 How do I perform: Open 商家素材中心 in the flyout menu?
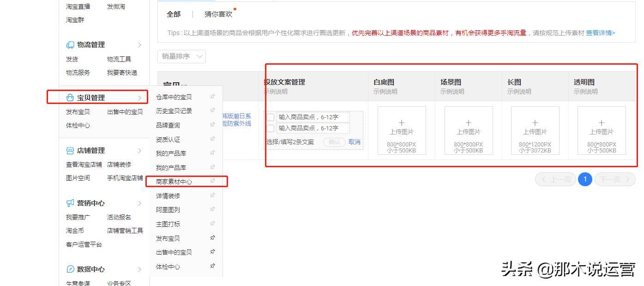[174, 182]
